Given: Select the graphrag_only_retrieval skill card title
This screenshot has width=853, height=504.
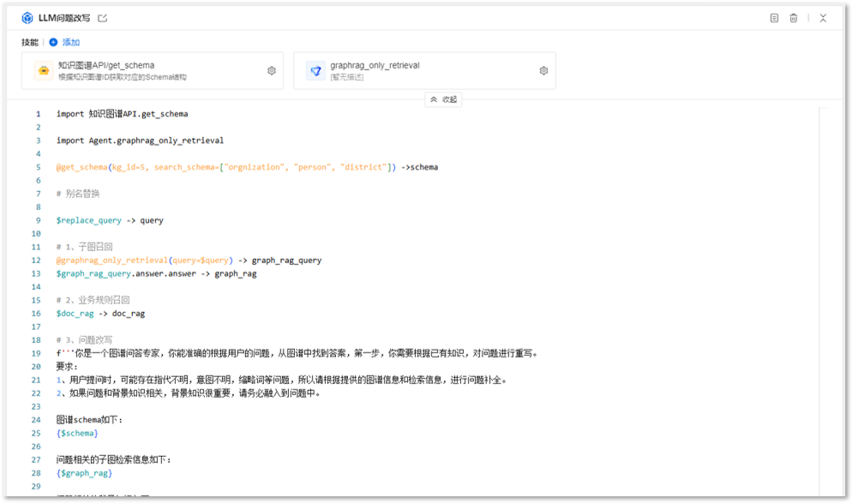Looking at the screenshot, I should tap(375, 65).
